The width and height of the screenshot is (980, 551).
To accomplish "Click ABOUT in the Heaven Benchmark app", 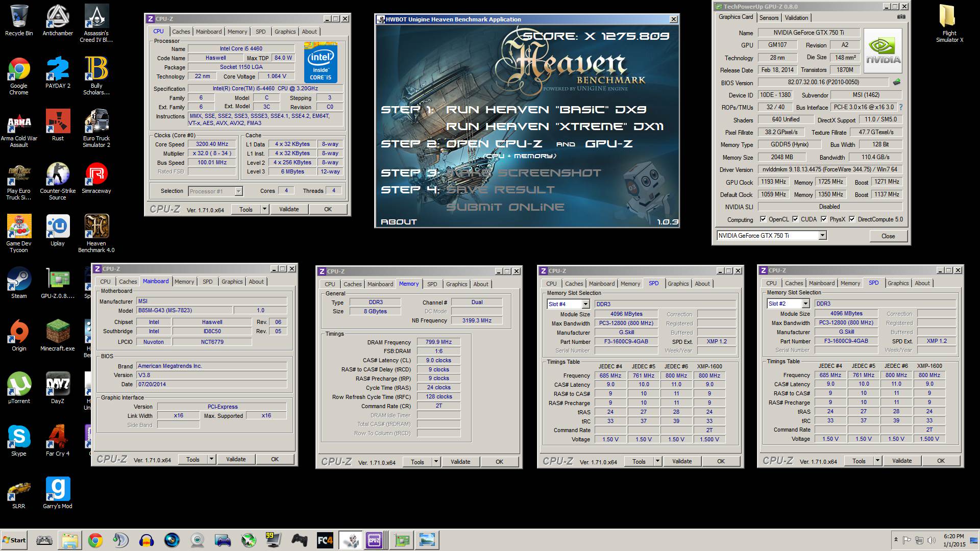I will pos(399,222).
